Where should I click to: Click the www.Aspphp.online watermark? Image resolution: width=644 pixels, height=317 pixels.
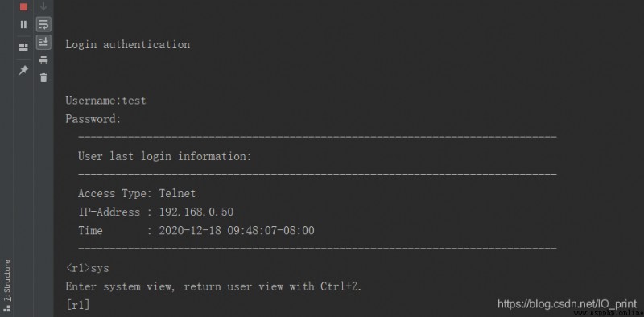tap(609, 313)
